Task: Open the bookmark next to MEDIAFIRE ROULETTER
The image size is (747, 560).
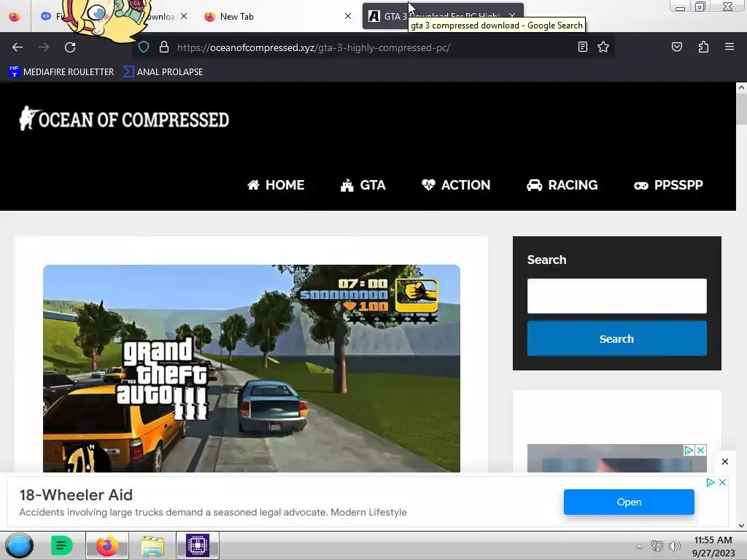Action: point(163,72)
